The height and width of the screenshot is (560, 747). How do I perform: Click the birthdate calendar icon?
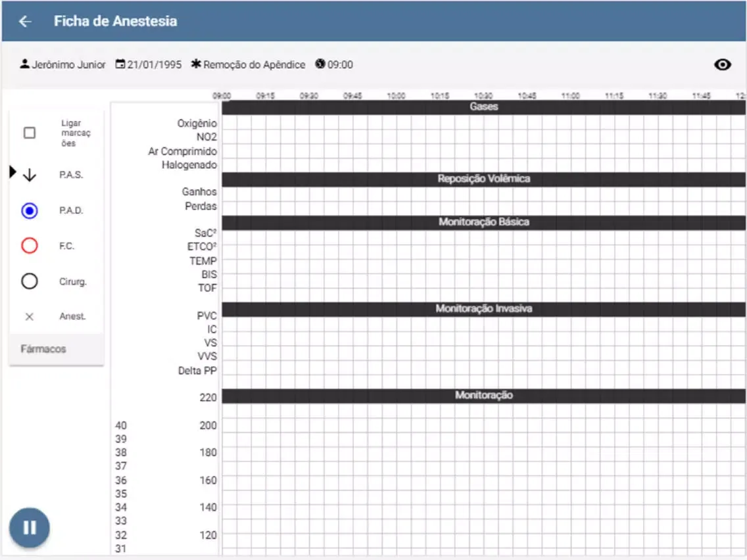[120, 64]
